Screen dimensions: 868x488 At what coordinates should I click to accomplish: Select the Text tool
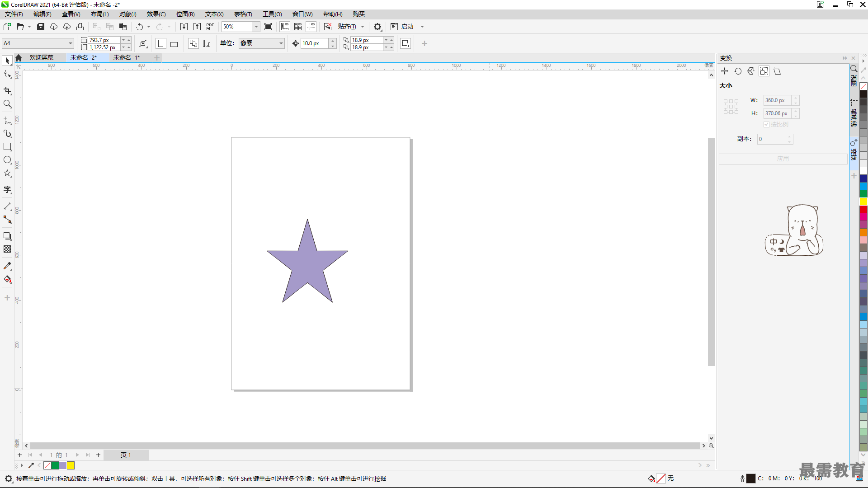click(x=7, y=190)
